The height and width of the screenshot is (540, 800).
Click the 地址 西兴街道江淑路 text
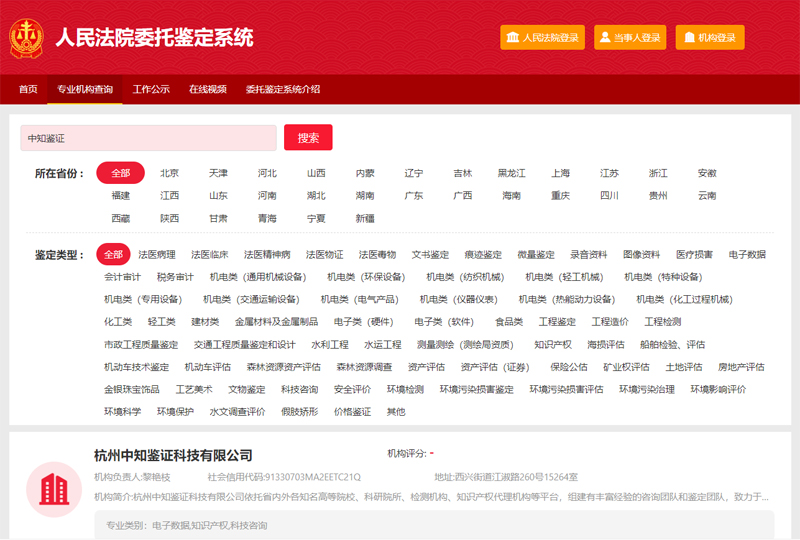point(506,477)
